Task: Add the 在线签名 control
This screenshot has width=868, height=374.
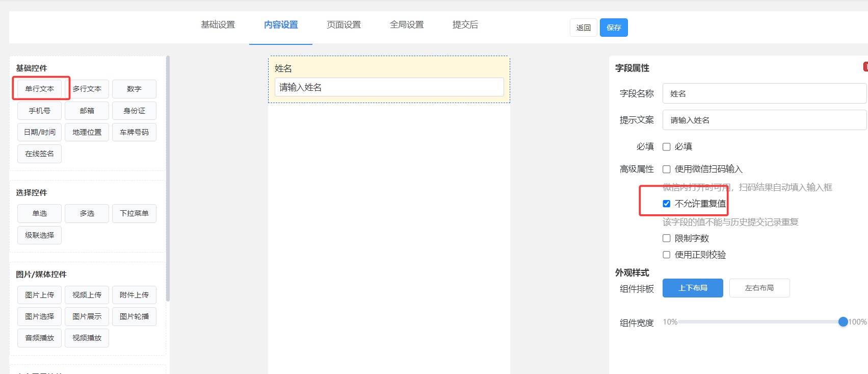Action: [39, 154]
